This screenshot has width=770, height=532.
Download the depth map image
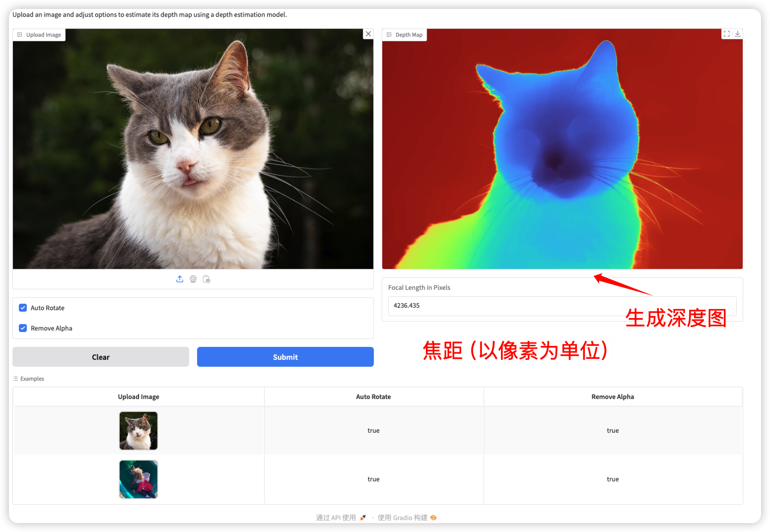(738, 34)
